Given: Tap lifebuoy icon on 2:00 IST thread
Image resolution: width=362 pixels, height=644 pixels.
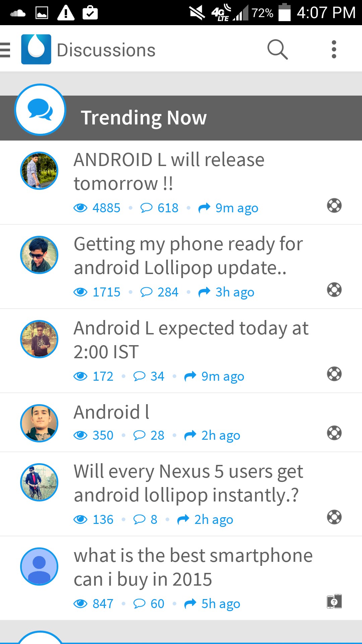Looking at the screenshot, I should pos(334,374).
